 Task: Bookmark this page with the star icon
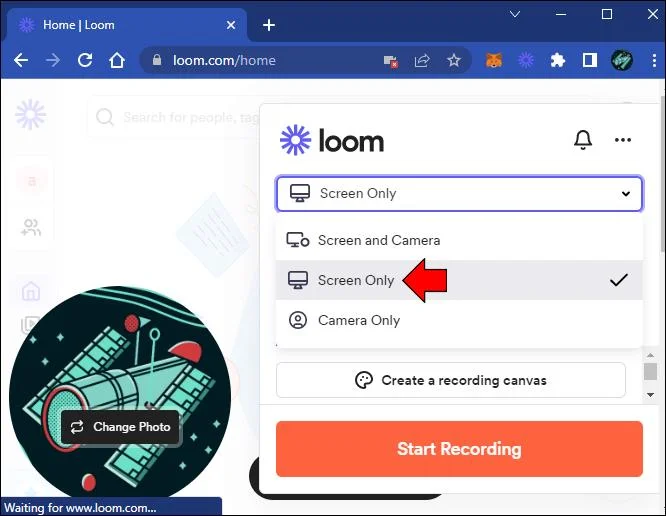(454, 60)
